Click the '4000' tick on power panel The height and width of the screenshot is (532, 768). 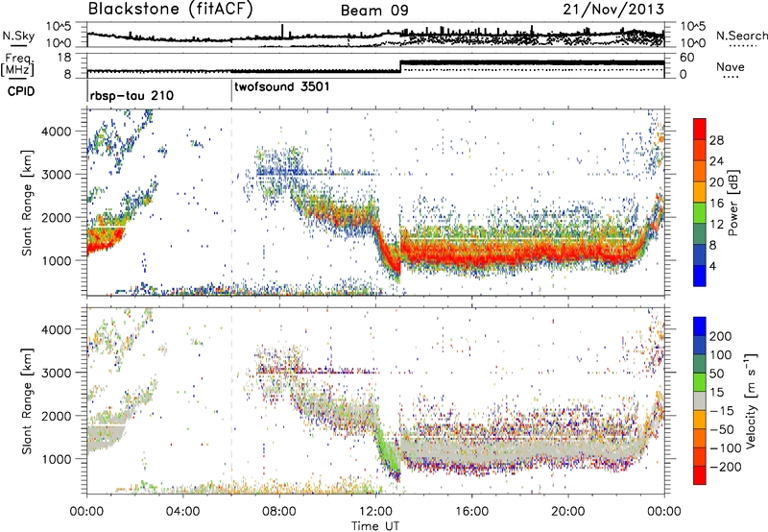pyautogui.click(x=57, y=132)
